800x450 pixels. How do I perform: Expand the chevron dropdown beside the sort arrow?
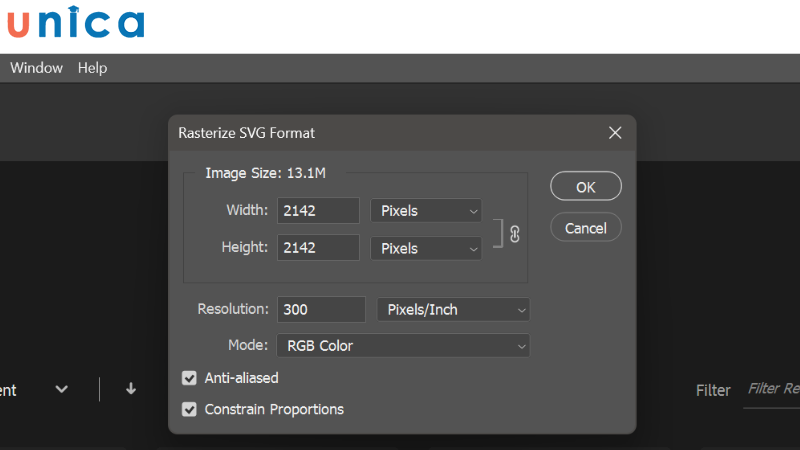62,389
